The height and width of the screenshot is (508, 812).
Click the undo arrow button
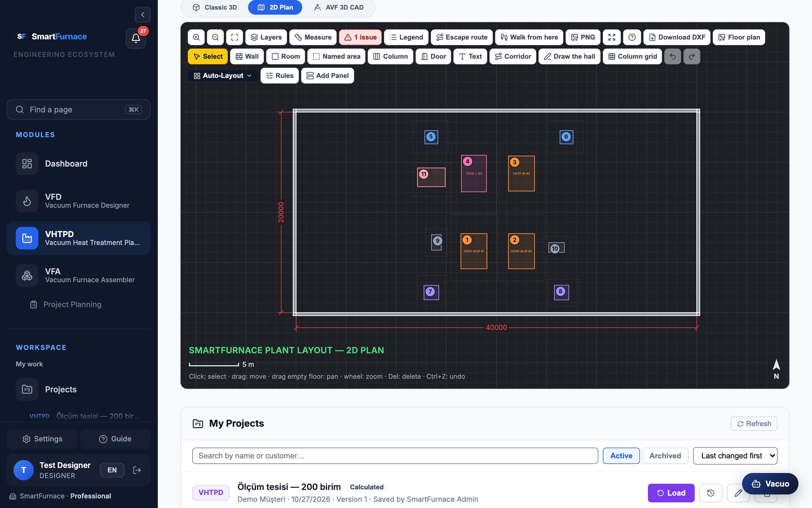[x=673, y=56]
